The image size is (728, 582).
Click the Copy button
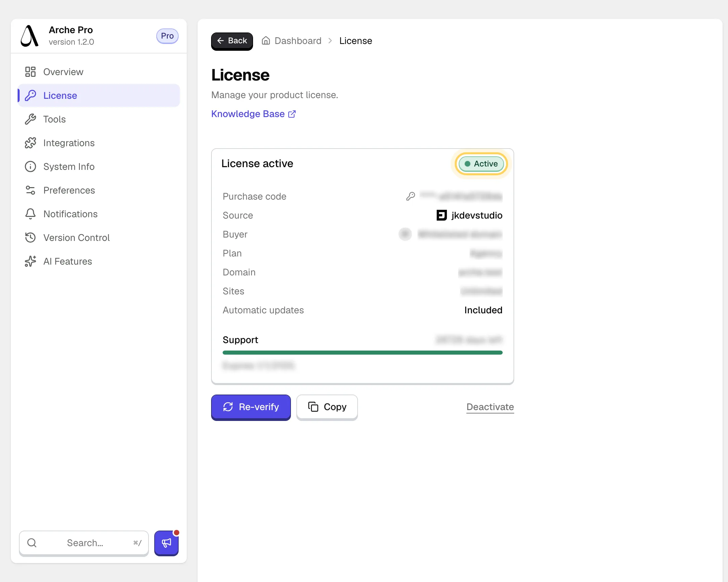coord(327,407)
